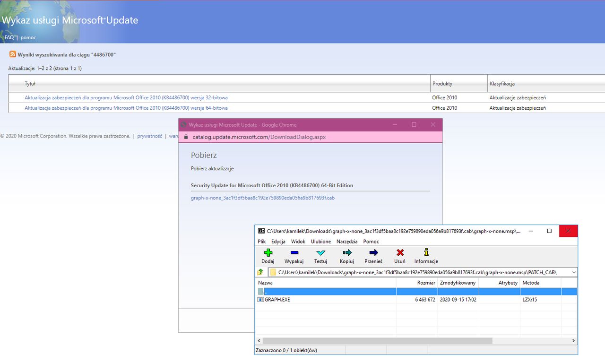Click the 2020-09-15 17:02 modified date
The width and height of the screenshot is (605, 364).
(x=458, y=300)
